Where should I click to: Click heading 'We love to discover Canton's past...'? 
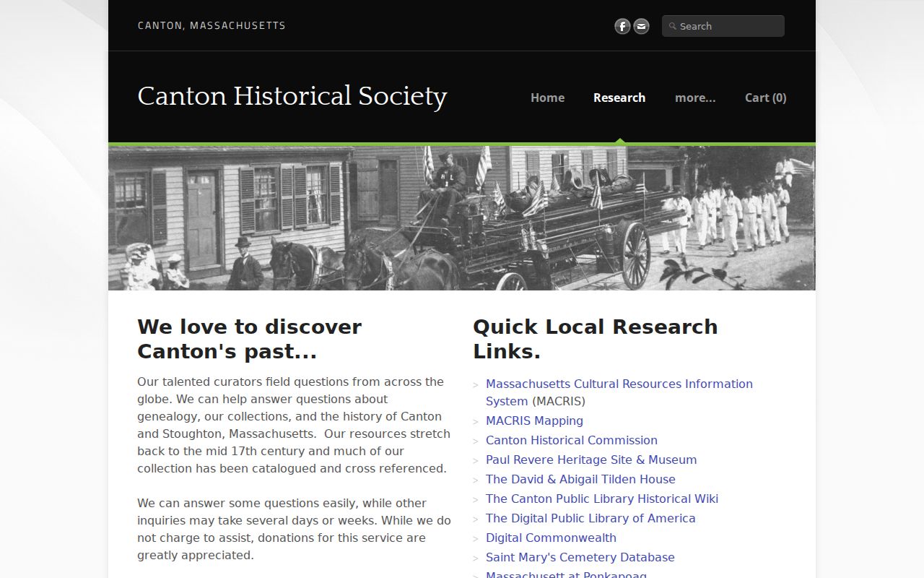pyautogui.click(x=249, y=339)
